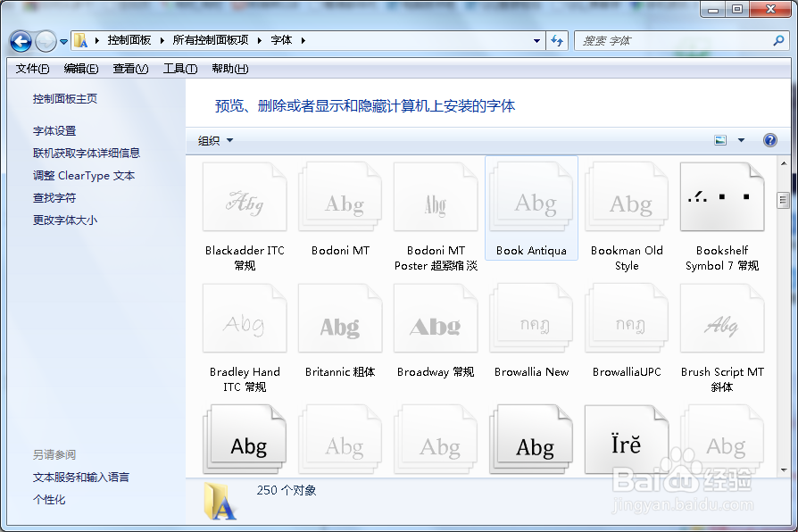Click the 控制面板 breadcrumb segment
The height and width of the screenshot is (532, 798).
(129, 40)
